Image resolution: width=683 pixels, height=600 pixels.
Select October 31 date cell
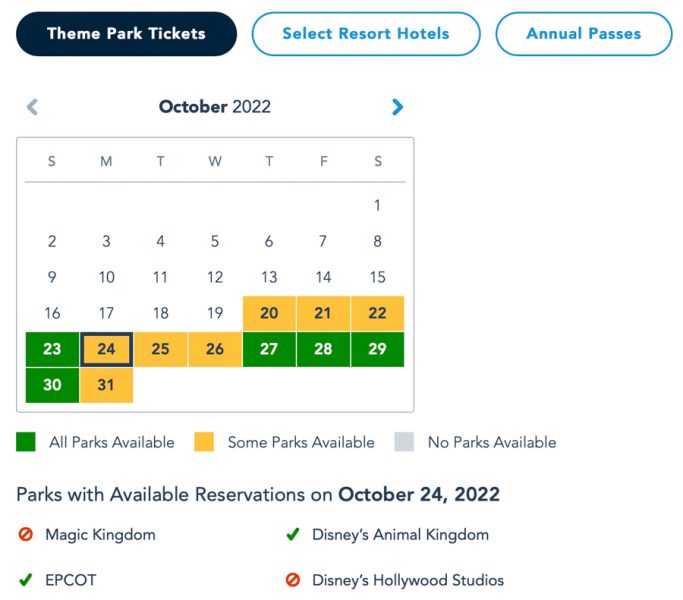(106, 386)
